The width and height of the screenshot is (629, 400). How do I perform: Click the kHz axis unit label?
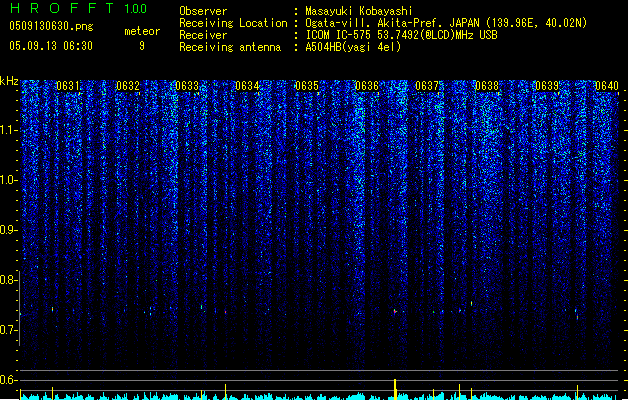tap(9, 81)
